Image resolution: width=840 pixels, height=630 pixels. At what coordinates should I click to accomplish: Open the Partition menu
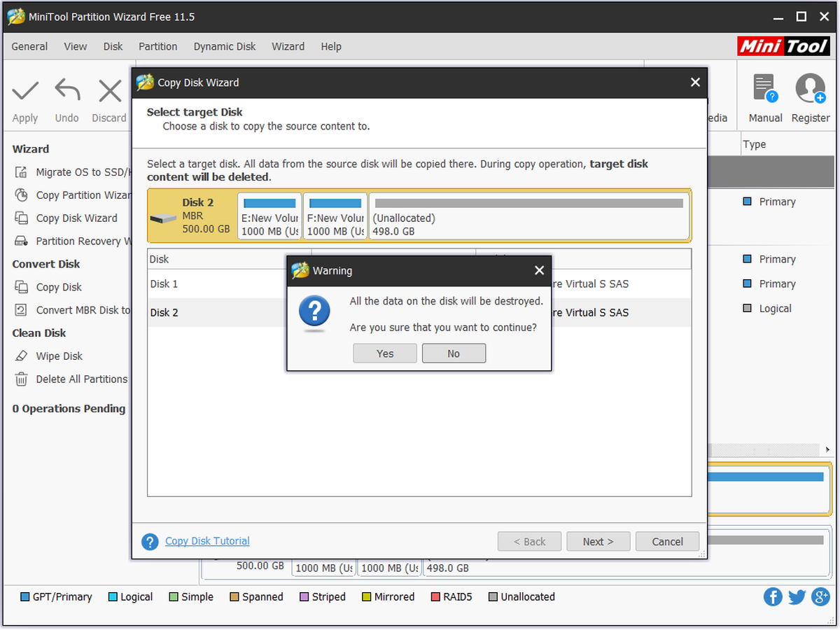(x=158, y=46)
